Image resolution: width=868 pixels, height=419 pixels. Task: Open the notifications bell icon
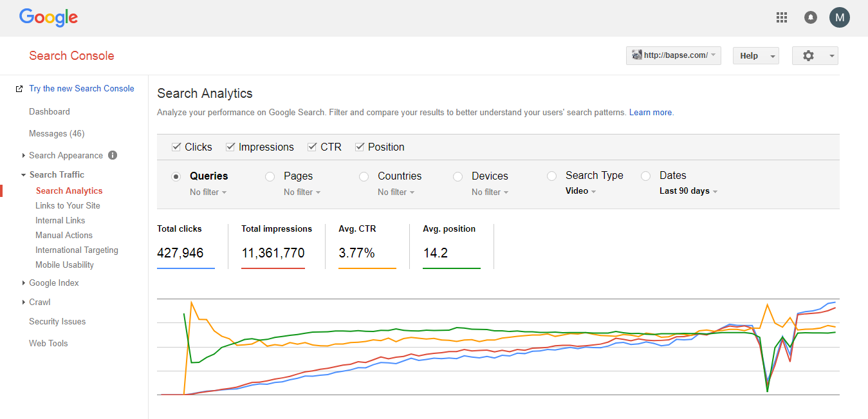click(811, 17)
